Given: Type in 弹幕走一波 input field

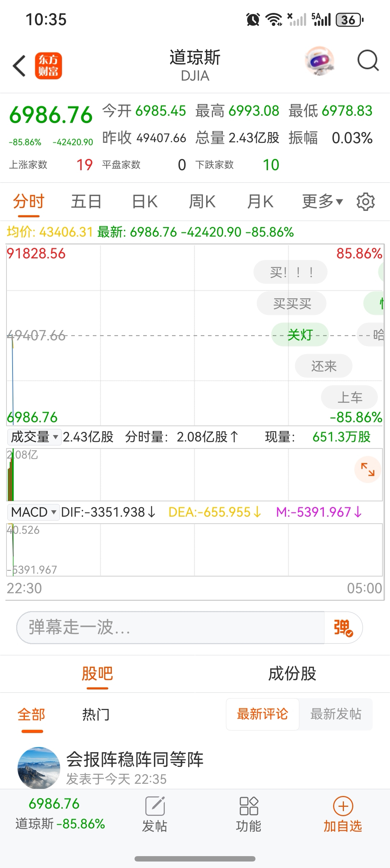Looking at the screenshot, I should coord(171,628).
